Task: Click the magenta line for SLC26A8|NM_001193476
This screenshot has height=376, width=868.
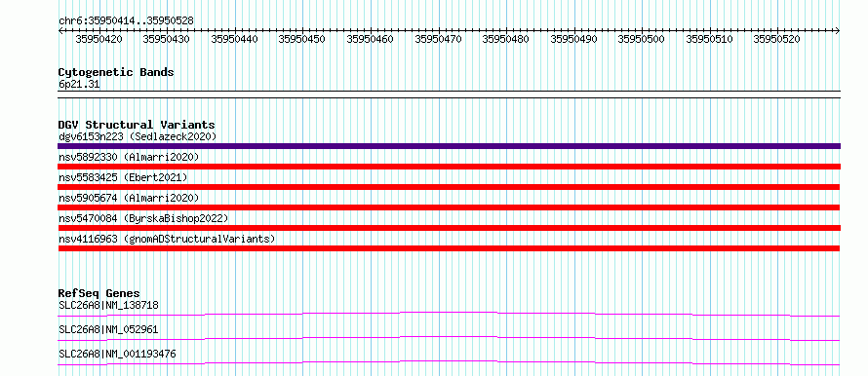Action: click(x=449, y=362)
